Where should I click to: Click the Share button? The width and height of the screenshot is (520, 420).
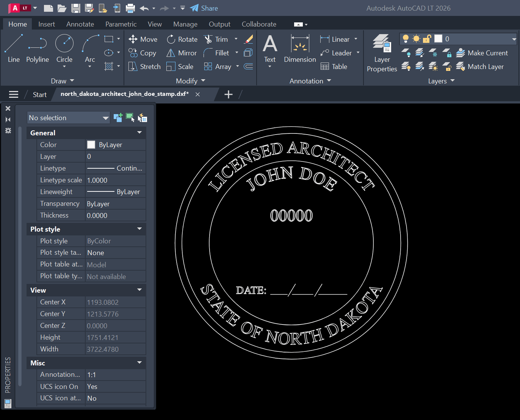(x=204, y=8)
